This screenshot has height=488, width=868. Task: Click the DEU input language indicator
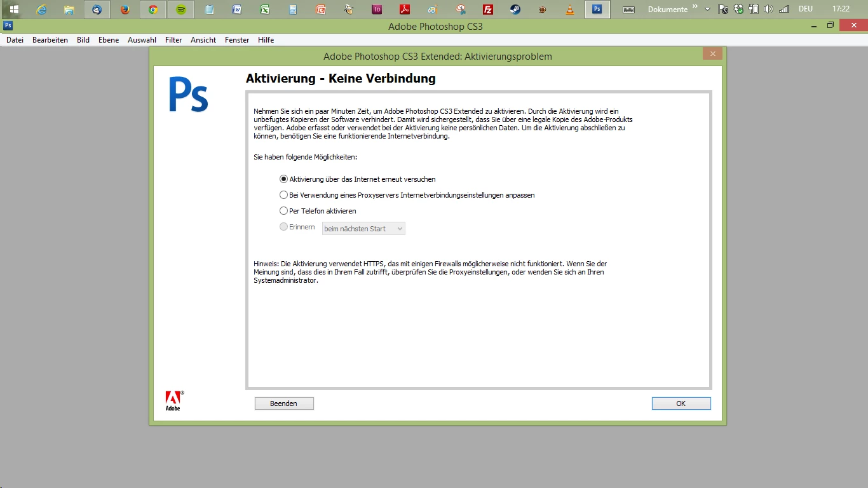(806, 10)
